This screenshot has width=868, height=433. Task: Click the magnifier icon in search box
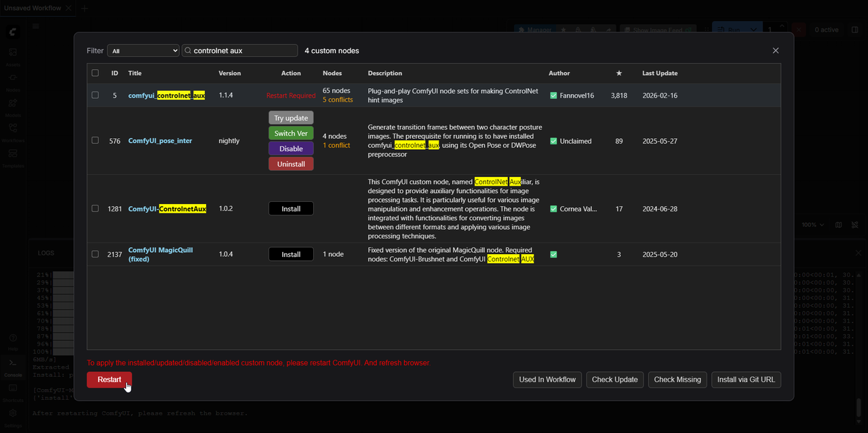pyautogui.click(x=188, y=51)
